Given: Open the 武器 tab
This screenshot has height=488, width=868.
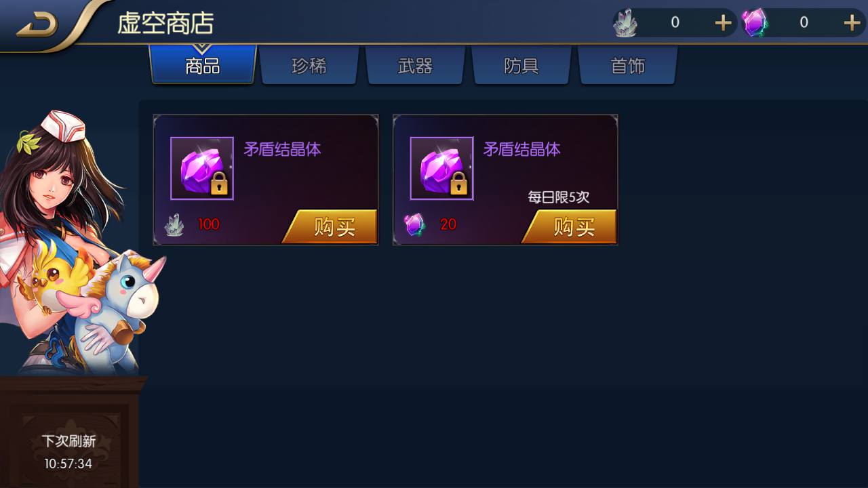Looking at the screenshot, I should click(415, 66).
